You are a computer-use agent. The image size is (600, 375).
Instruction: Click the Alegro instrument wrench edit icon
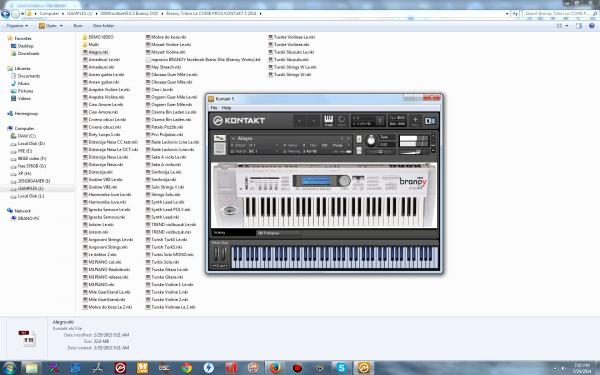[x=220, y=138]
